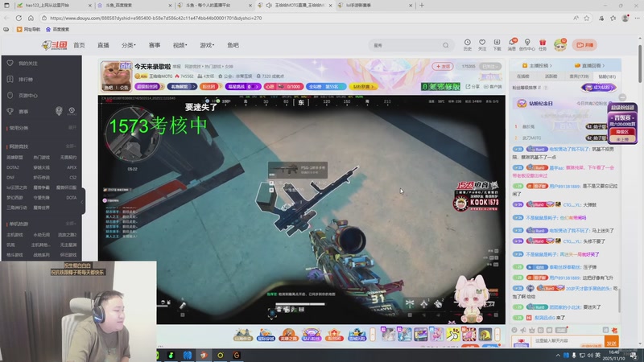Screen dimensions: 644x362
Task: Click the 成为钻粉 button
Action: click(599, 88)
